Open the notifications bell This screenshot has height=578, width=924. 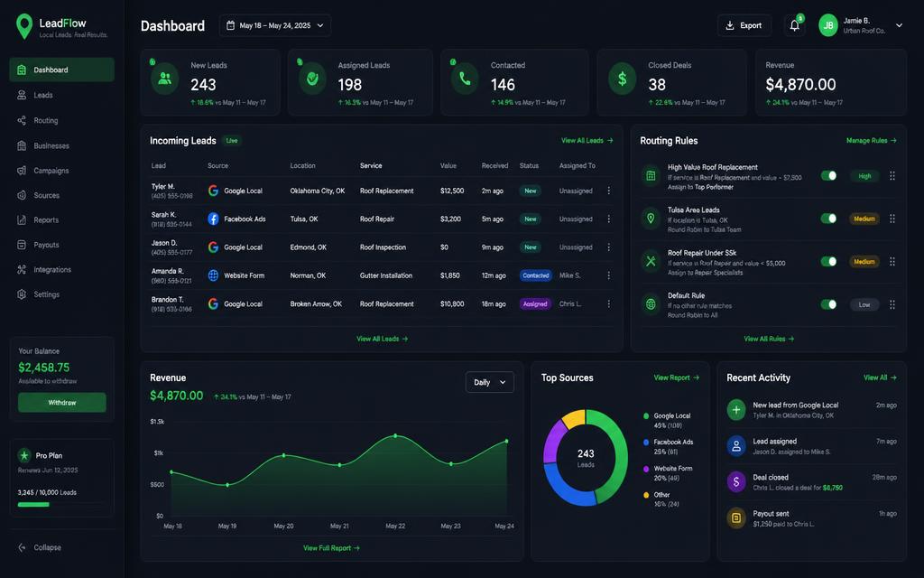click(x=794, y=25)
